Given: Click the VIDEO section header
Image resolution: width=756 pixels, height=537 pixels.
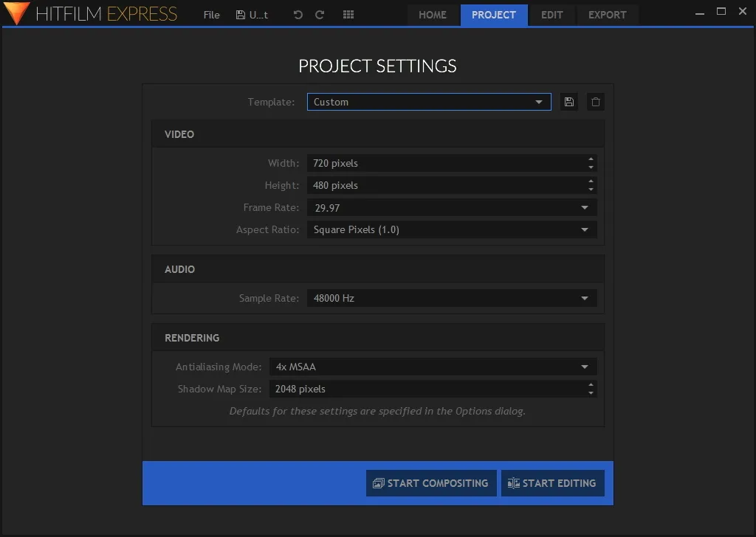Looking at the screenshot, I should tap(377, 134).
